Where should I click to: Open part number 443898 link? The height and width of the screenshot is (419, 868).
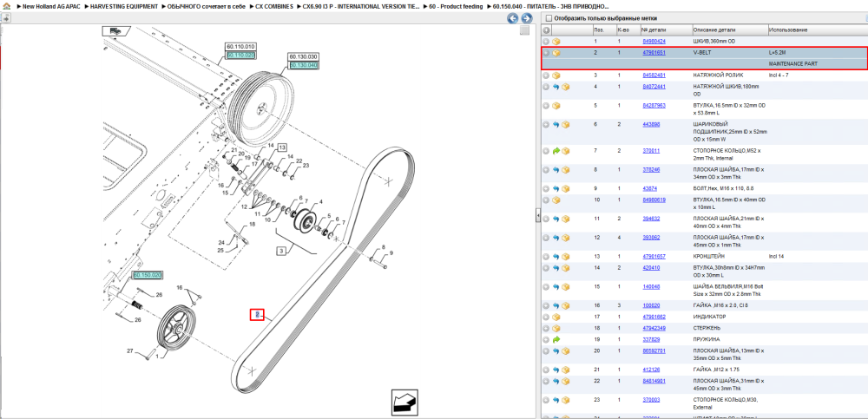click(x=651, y=125)
